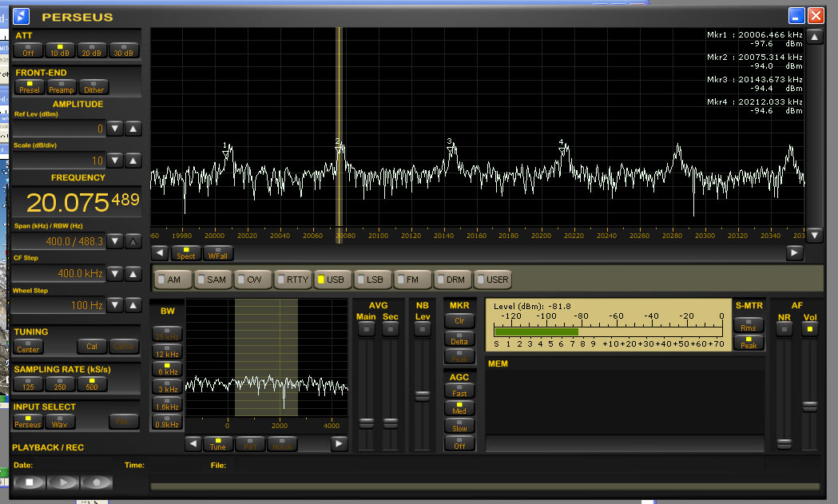Set bandwidth to 12 kHz

(167, 351)
